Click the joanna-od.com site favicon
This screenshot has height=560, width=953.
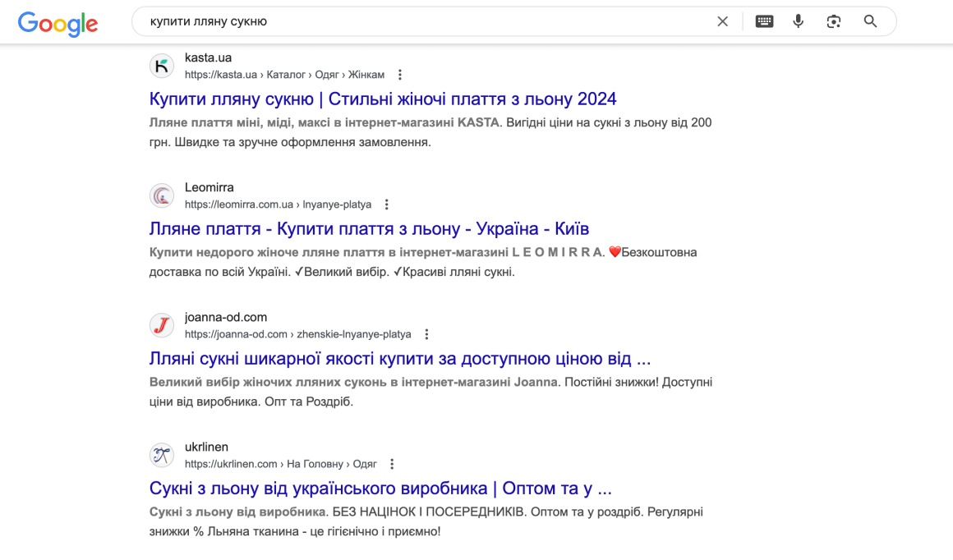tap(162, 325)
